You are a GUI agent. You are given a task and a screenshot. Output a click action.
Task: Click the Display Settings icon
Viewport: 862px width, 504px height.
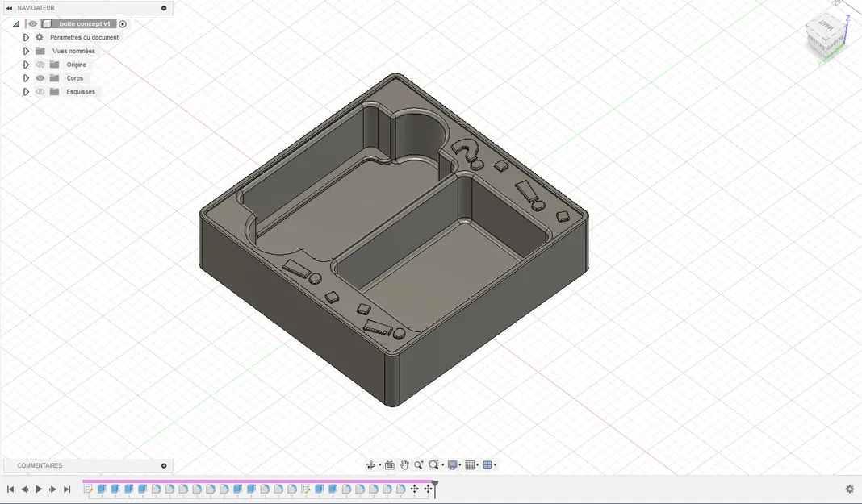(454, 465)
